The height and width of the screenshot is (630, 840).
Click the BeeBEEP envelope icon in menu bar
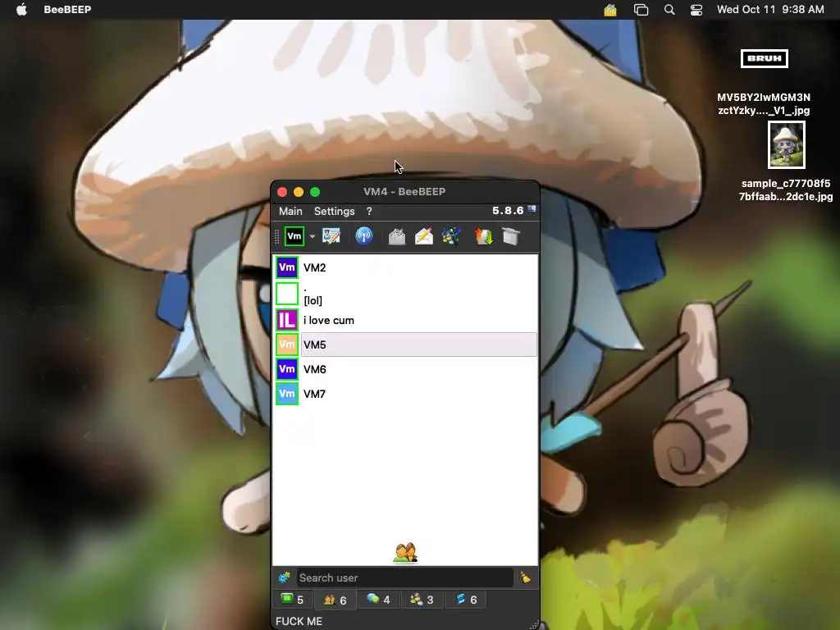point(610,10)
